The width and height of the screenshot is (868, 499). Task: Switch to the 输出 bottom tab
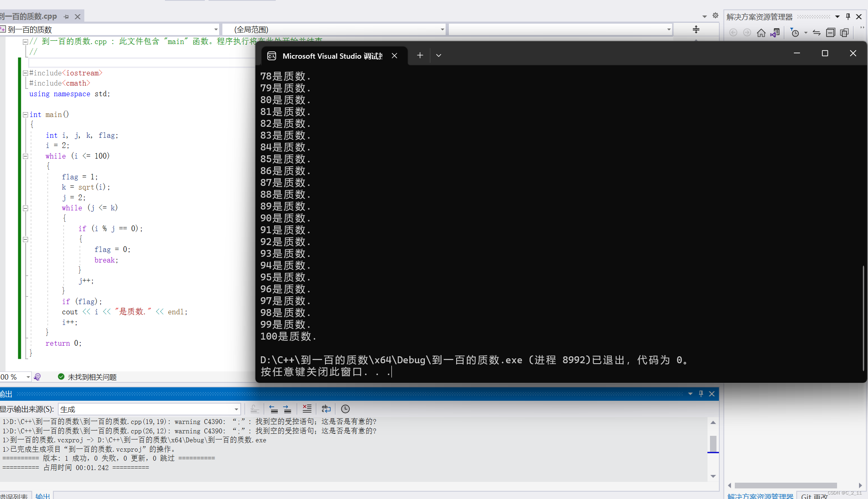(42, 496)
